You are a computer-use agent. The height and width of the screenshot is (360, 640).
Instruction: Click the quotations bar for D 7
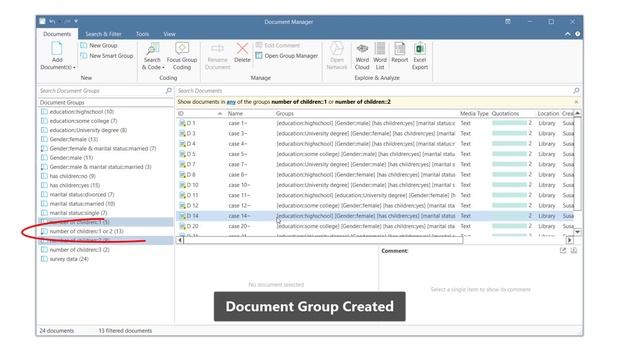[x=509, y=164]
